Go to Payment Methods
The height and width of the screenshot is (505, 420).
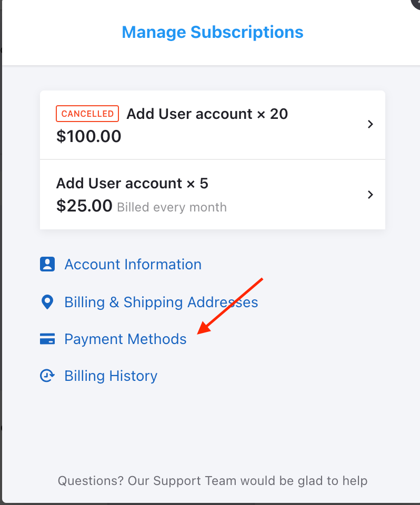click(x=125, y=339)
